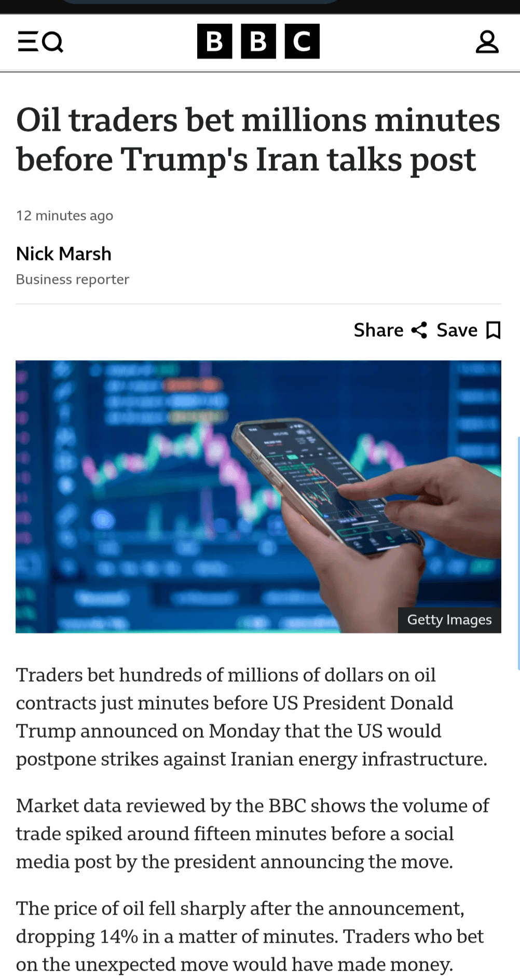Click the paragraph starting 'The price of oil'
The image size is (520, 980).
[x=250, y=936]
